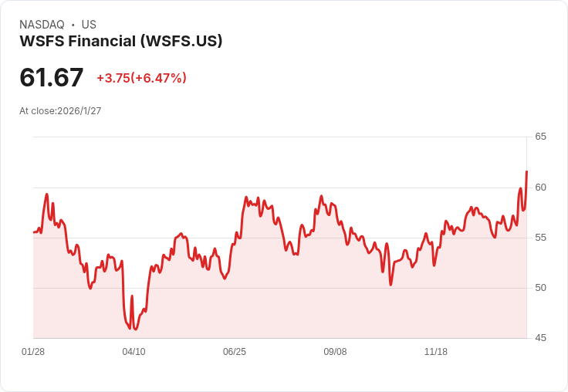The image size is (568, 392).
Task: Select the 45 y-axis label
Action: (x=540, y=338)
